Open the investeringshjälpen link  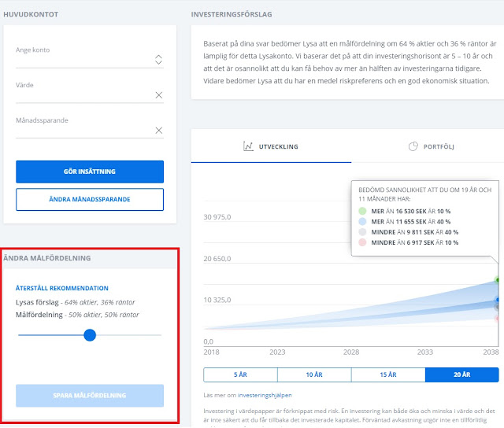pos(265,395)
